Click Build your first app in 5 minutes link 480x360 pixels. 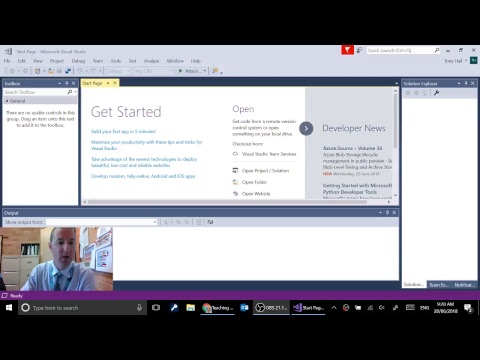click(x=123, y=131)
